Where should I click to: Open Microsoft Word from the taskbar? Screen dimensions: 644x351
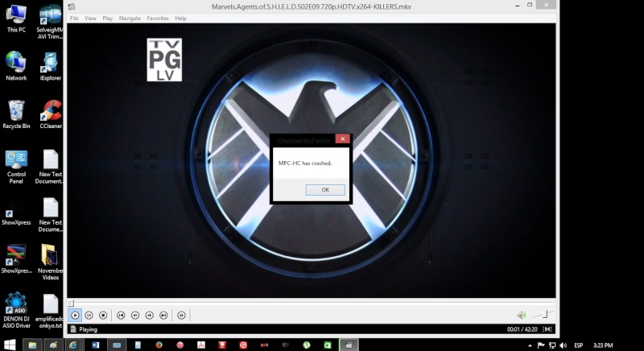coord(95,345)
